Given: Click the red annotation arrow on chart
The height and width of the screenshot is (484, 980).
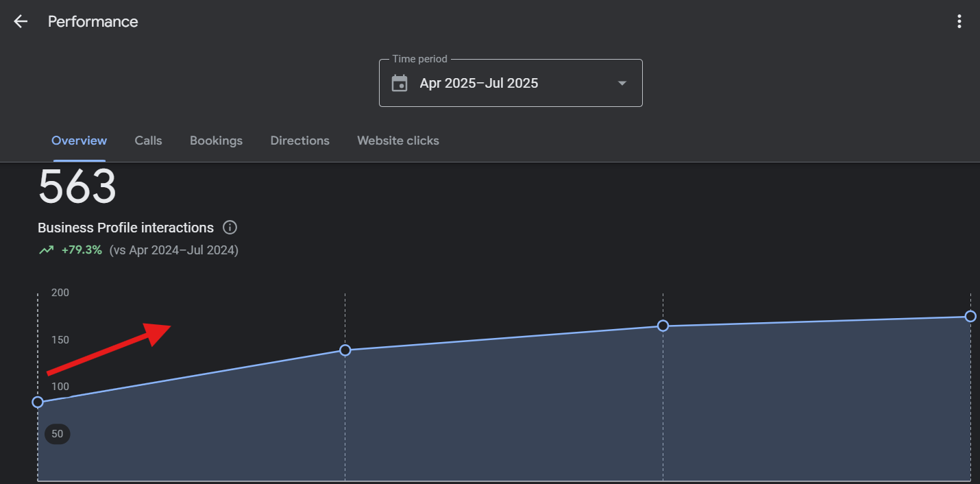Looking at the screenshot, I should [x=110, y=348].
